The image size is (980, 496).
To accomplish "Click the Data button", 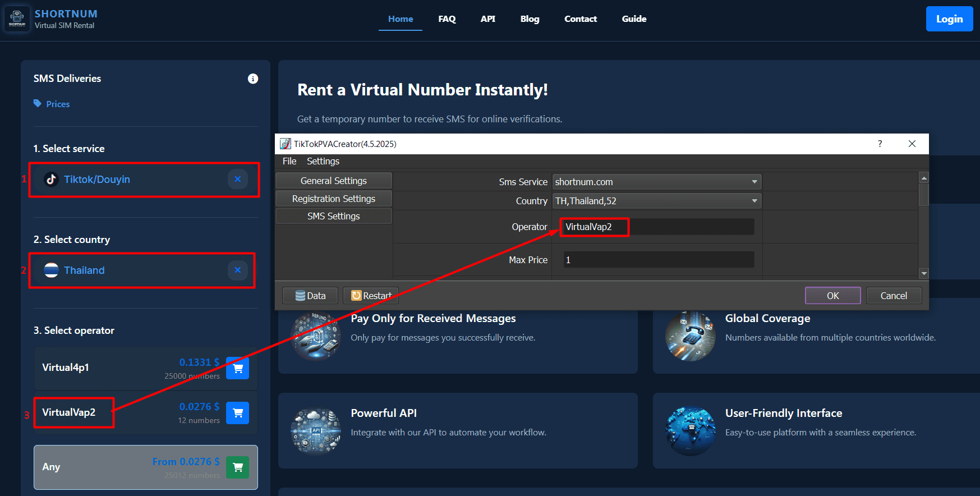I will [x=310, y=296].
